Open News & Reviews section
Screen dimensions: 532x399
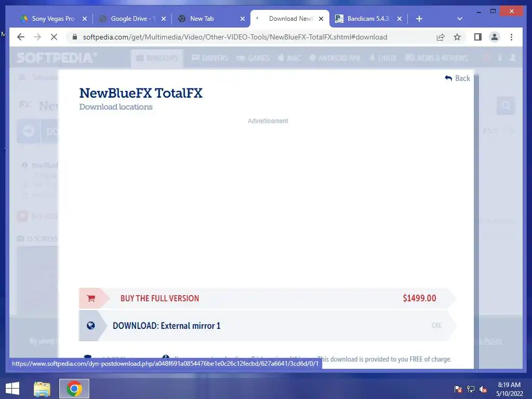(x=436, y=58)
